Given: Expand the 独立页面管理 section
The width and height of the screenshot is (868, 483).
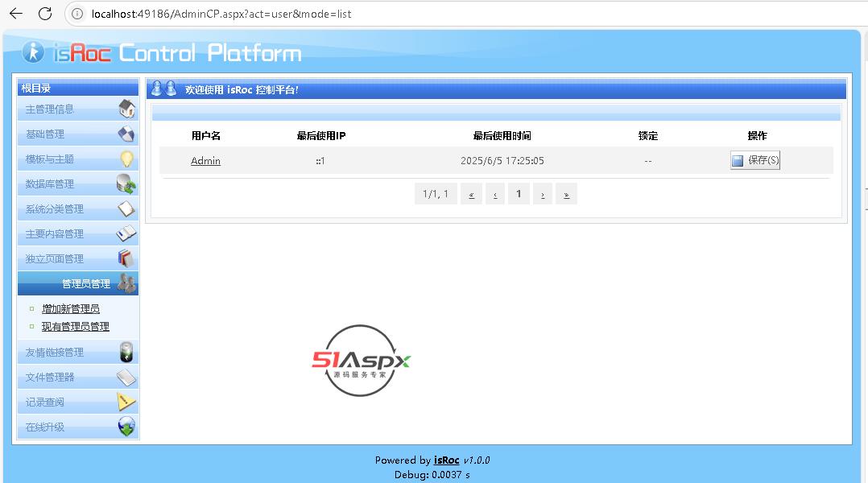Looking at the screenshot, I should point(78,258).
